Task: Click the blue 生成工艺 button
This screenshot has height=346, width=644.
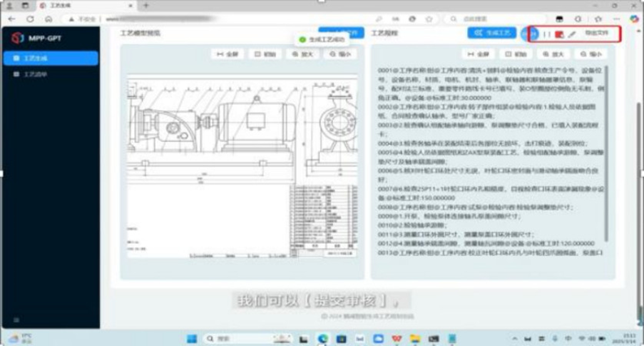Action: click(x=491, y=33)
